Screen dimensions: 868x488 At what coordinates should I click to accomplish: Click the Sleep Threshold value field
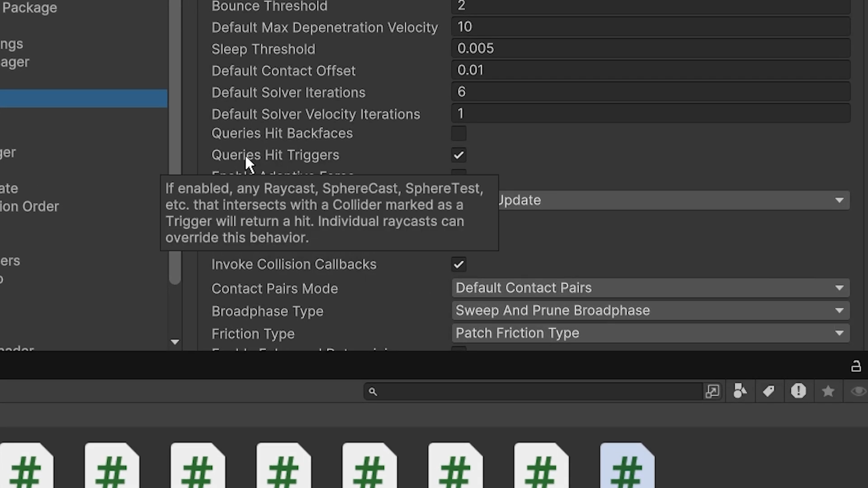(650, 48)
